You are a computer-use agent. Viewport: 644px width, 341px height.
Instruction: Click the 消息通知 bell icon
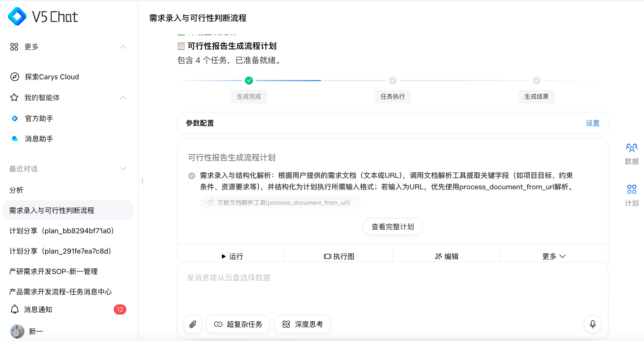(14, 309)
